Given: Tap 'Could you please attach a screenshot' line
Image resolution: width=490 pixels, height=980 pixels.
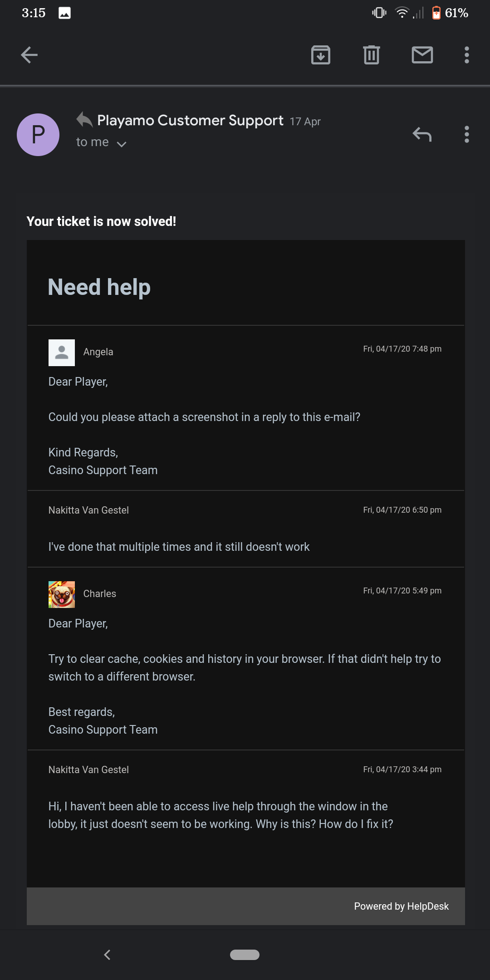Looking at the screenshot, I should [x=204, y=417].
